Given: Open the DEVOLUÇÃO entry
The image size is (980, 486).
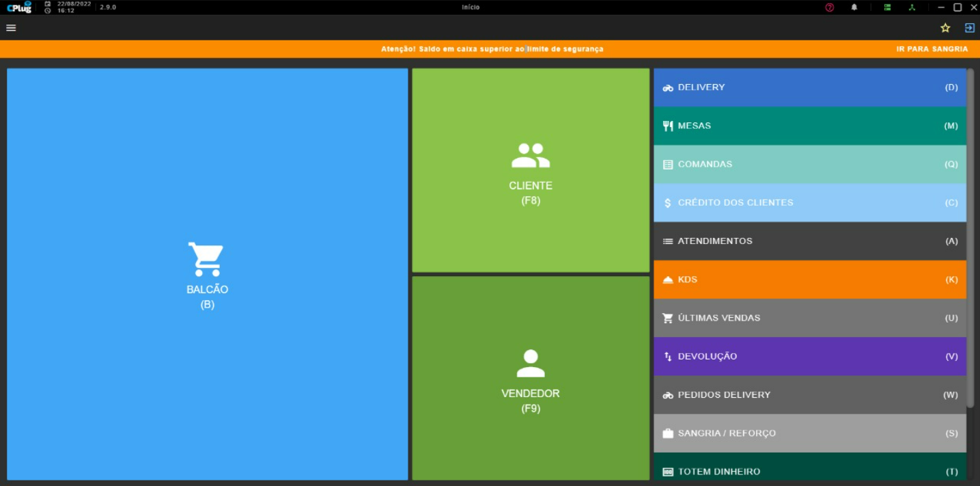Looking at the screenshot, I should pos(810,356).
